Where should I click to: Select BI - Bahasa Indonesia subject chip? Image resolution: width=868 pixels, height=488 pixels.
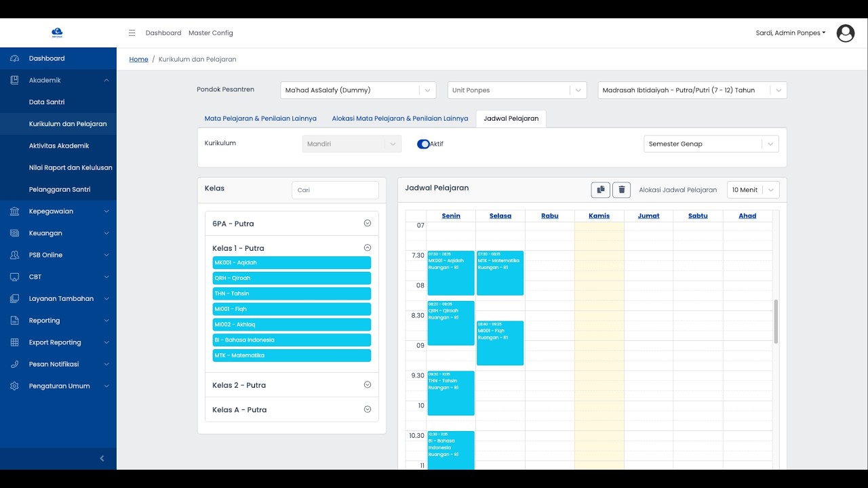292,340
